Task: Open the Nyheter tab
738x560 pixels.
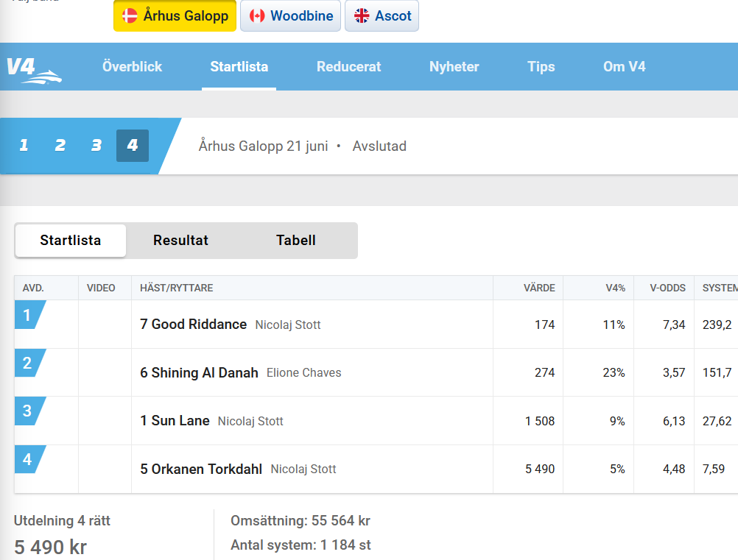Action: pyautogui.click(x=454, y=66)
